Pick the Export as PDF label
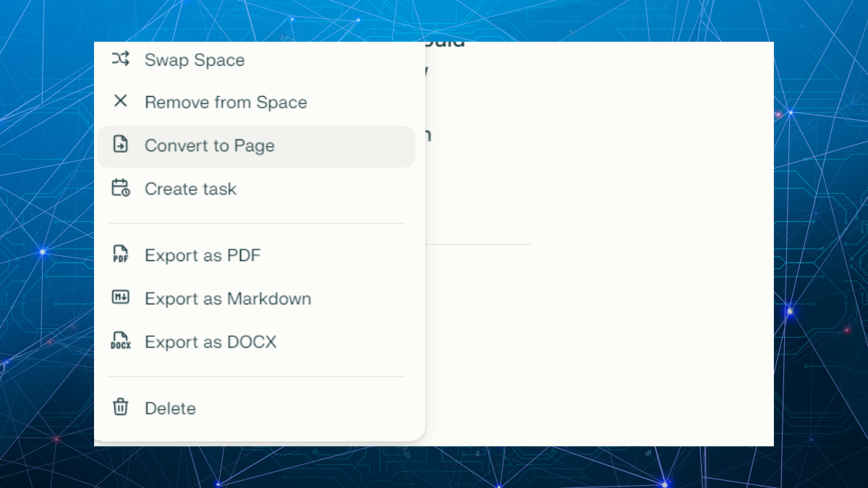 pyautogui.click(x=203, y=256)
